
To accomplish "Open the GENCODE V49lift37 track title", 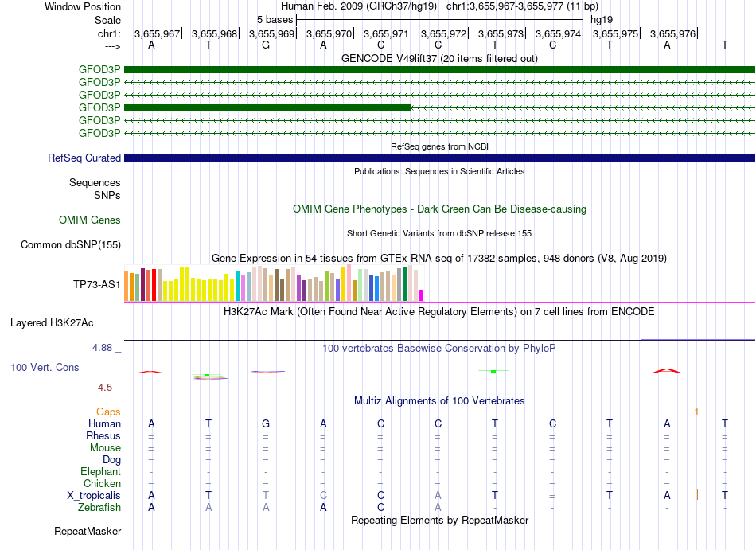I will (x=439, y=58).
